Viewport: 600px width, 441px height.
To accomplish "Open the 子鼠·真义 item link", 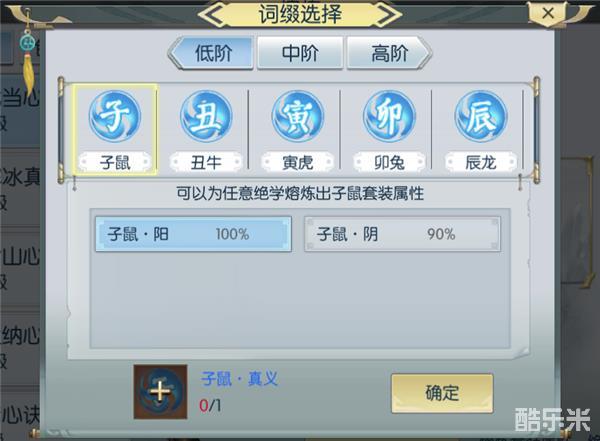I will coord(240,379).
